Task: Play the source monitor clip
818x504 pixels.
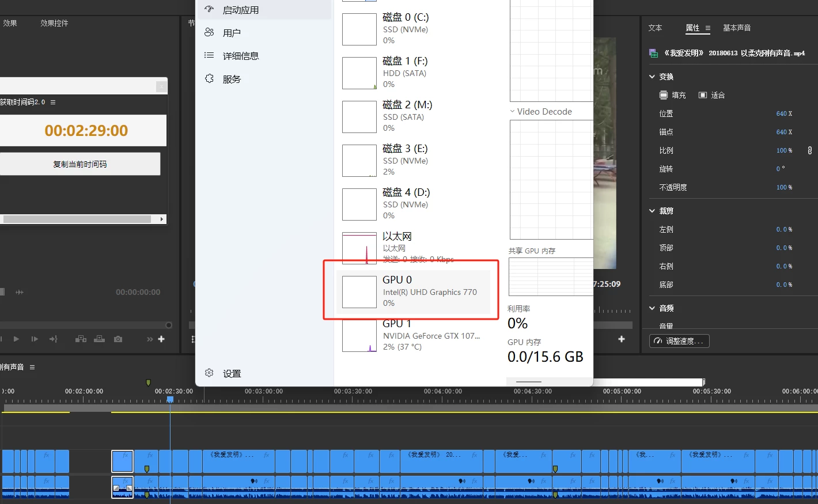Action: (16, 339)
